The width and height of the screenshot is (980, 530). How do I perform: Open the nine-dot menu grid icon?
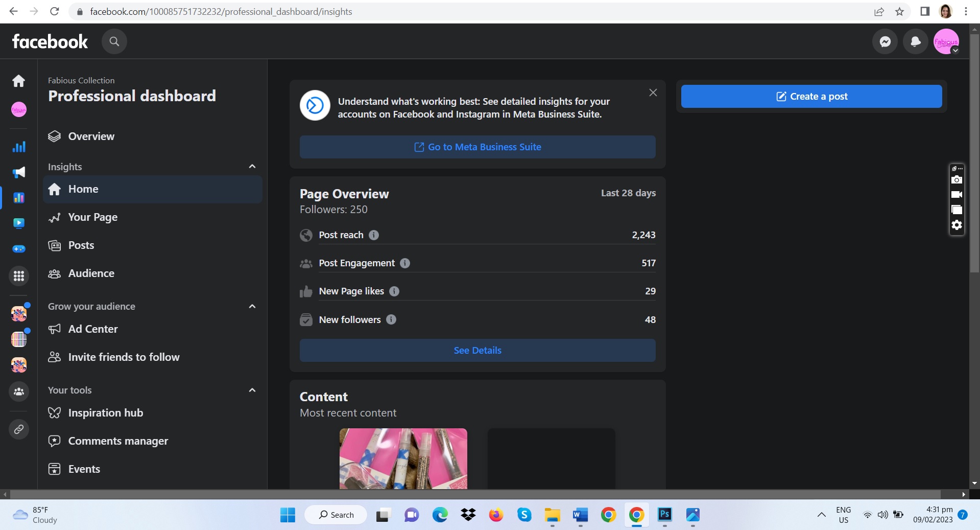pos(19,276)
